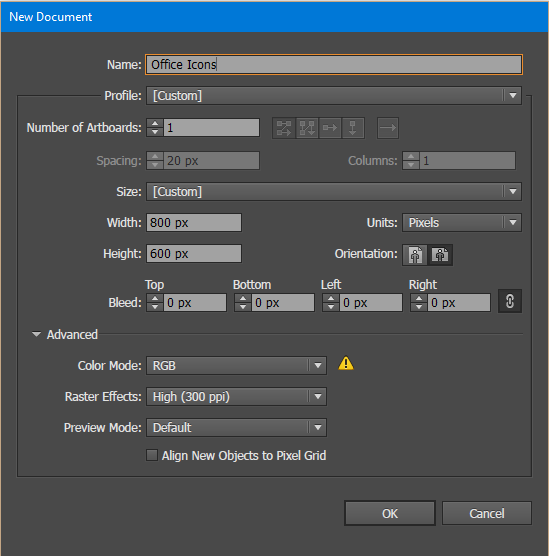549x556 pixels.
Task: Open the Preview Mode dropdown
Action: coord(236,428)
